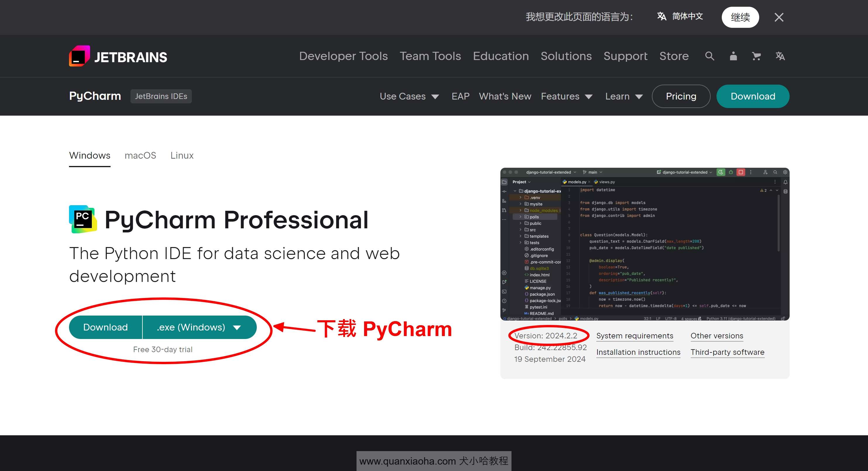Click the Free 30-day trial text
Image resolution: width=868 pixels, height=471 pixels.
click(x=163, y=350)
